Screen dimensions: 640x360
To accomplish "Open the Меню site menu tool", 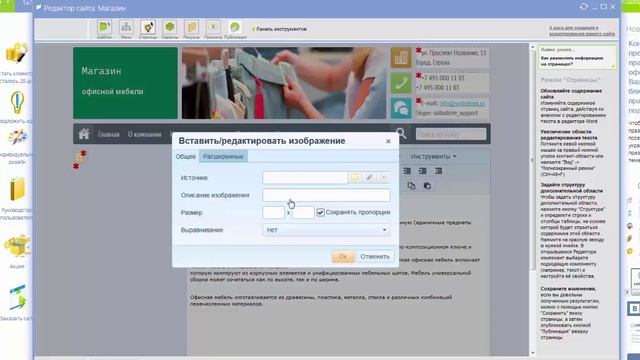I will click(x=126, y=29).
